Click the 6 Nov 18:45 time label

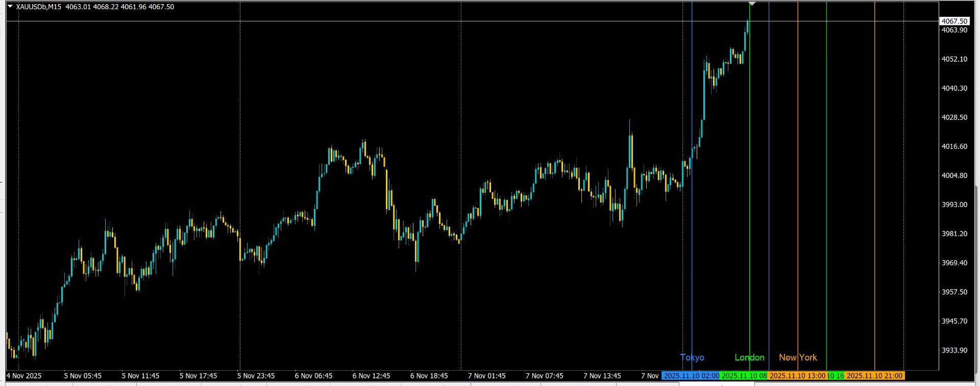(429, 376)
